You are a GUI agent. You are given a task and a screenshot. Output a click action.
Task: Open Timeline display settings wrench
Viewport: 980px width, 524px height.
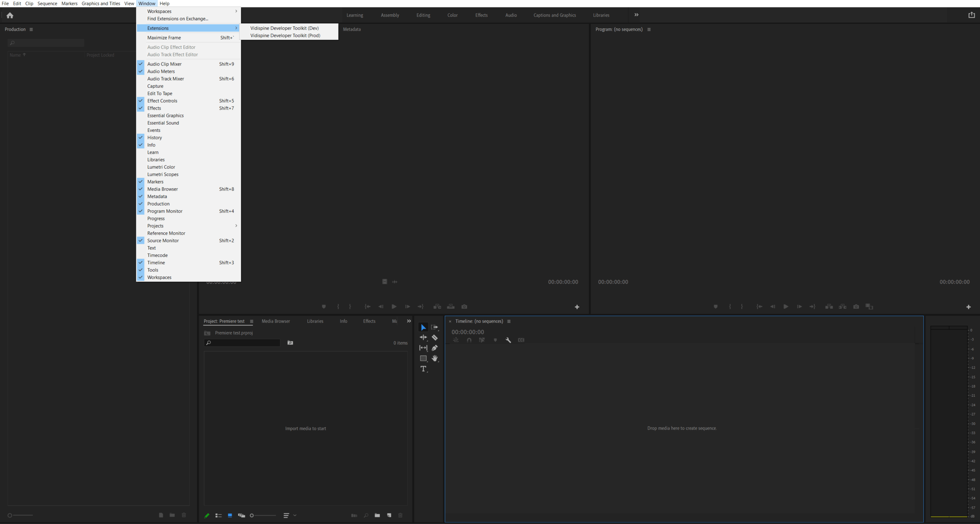pyautogui.click(x=508, y=340)
